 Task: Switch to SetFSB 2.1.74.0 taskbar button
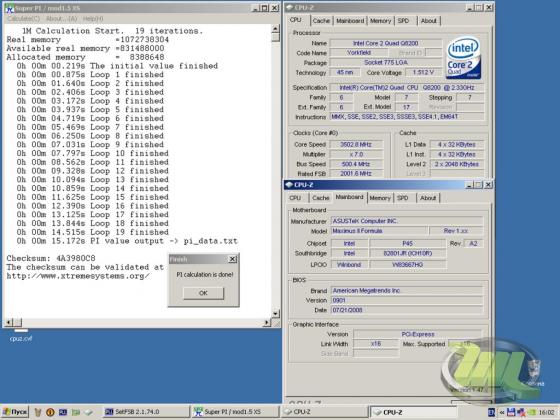[x=146, y=412]
